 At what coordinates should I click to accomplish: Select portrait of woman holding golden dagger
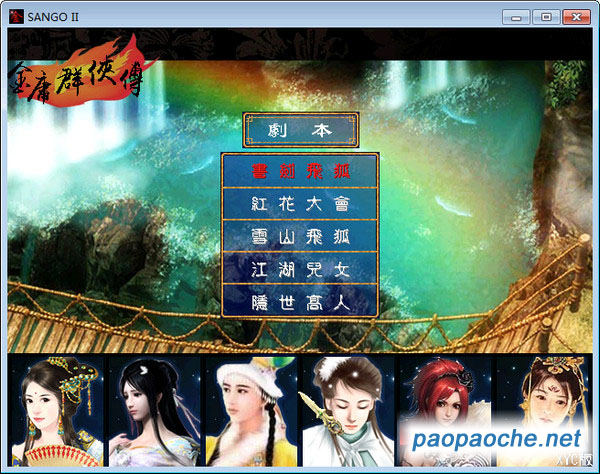(x=347, y=411)
